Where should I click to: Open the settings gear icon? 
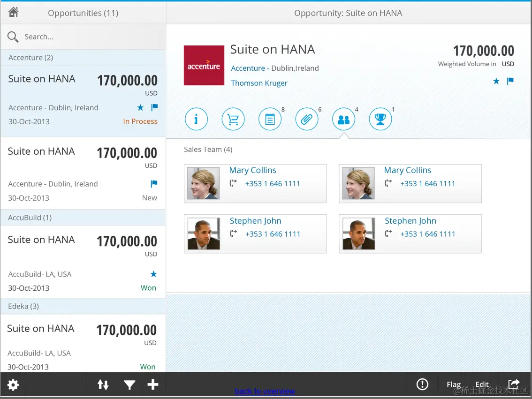tap(13, 385)
